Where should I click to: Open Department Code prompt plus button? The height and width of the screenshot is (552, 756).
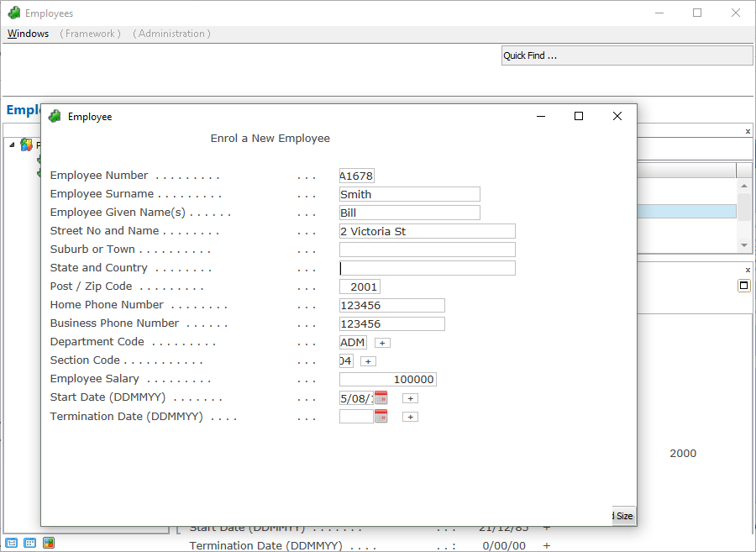[382, 343]
